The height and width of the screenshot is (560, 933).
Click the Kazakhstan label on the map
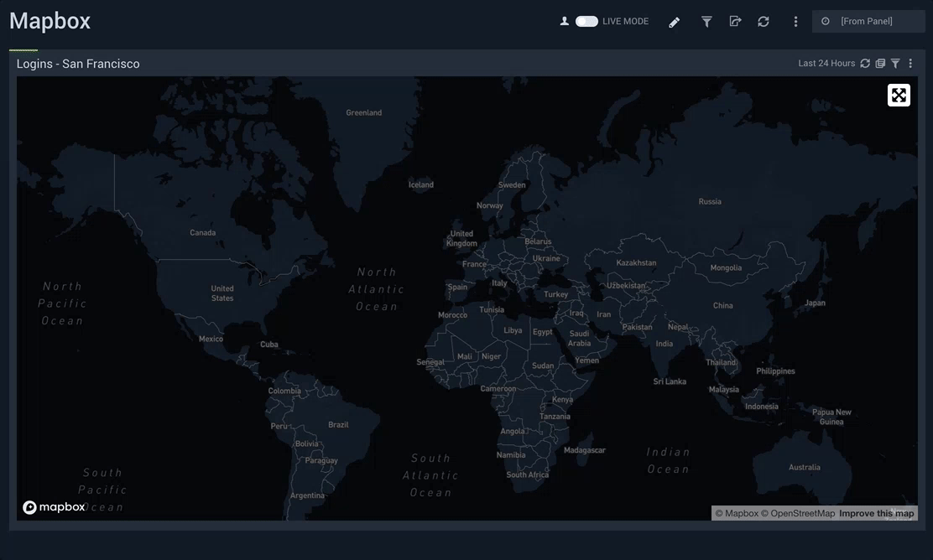pyautogui.click(x=636, y=262)
